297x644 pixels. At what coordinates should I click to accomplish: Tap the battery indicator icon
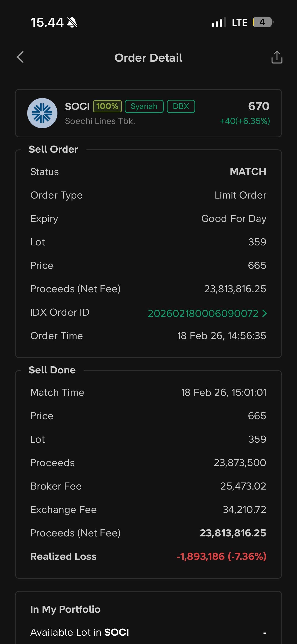[x=263, y=22]
